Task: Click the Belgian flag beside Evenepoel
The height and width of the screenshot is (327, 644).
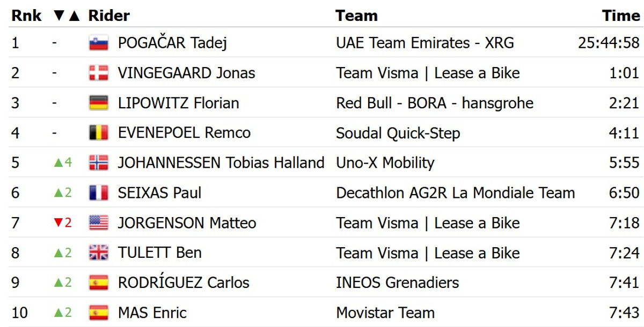Action: [x=99, y=133]
